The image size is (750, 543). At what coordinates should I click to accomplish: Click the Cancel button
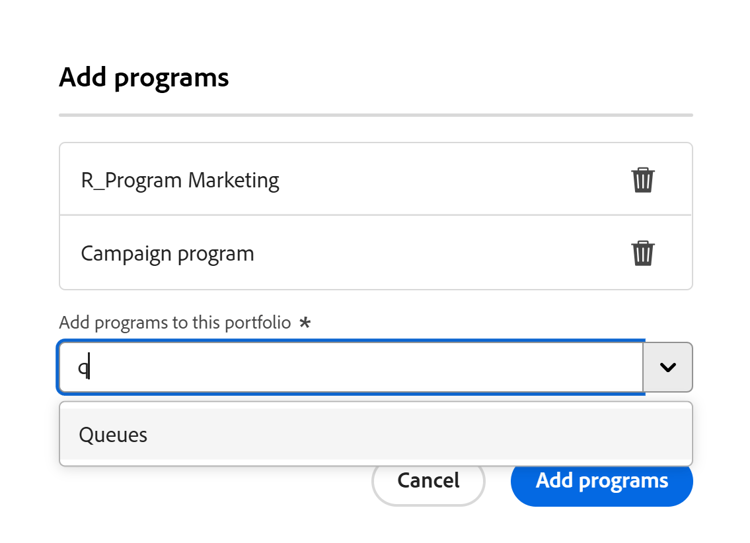coord(428,481)
